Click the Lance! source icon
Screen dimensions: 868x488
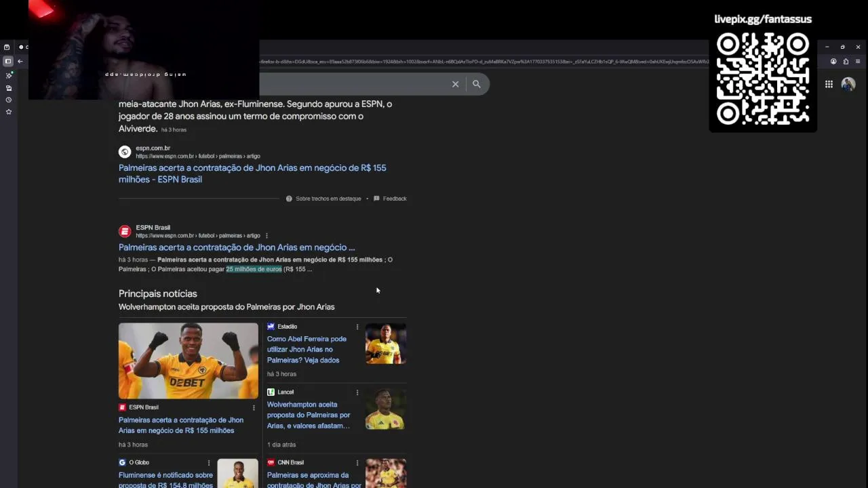271,392
